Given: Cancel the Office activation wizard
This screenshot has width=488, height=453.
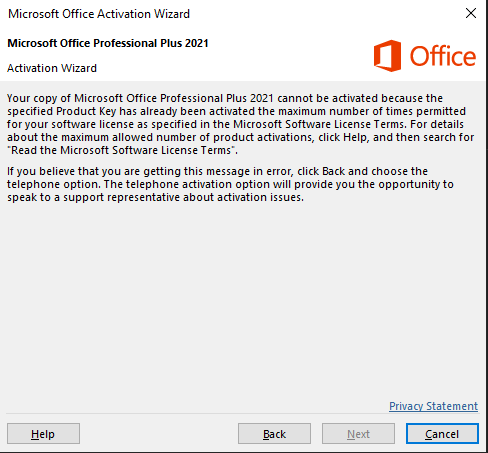Looking at the screenshot, I should pyautogui.click(x=442, y=433).
